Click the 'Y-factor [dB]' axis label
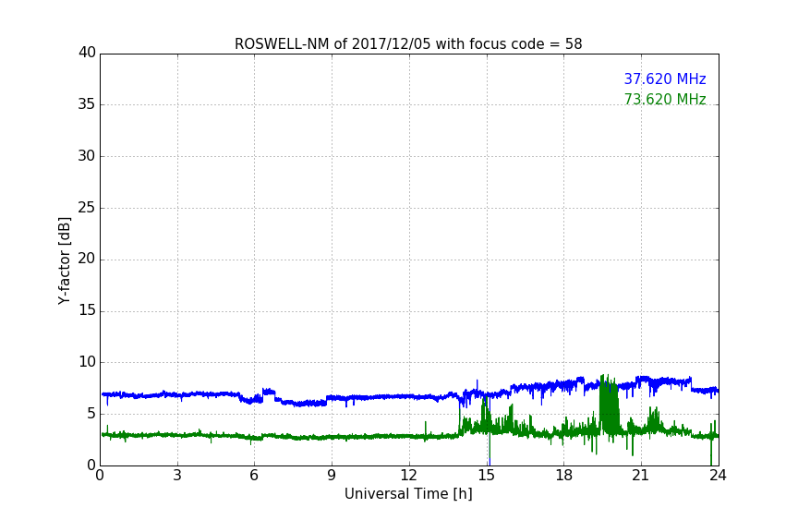 pos(64,261)
